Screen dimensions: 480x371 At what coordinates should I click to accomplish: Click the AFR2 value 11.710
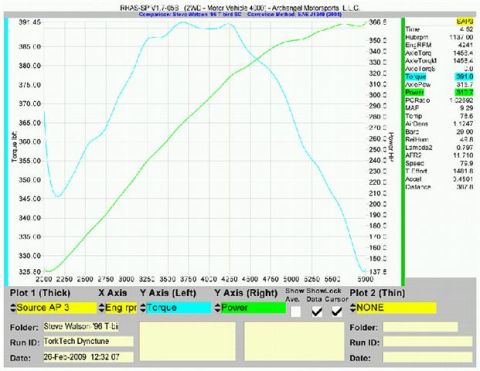pos(463,155)
